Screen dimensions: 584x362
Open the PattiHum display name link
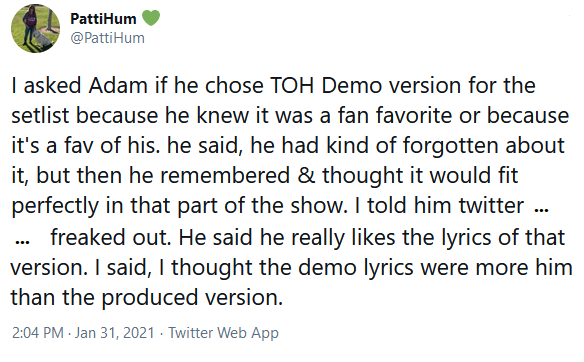click(103, 19)
